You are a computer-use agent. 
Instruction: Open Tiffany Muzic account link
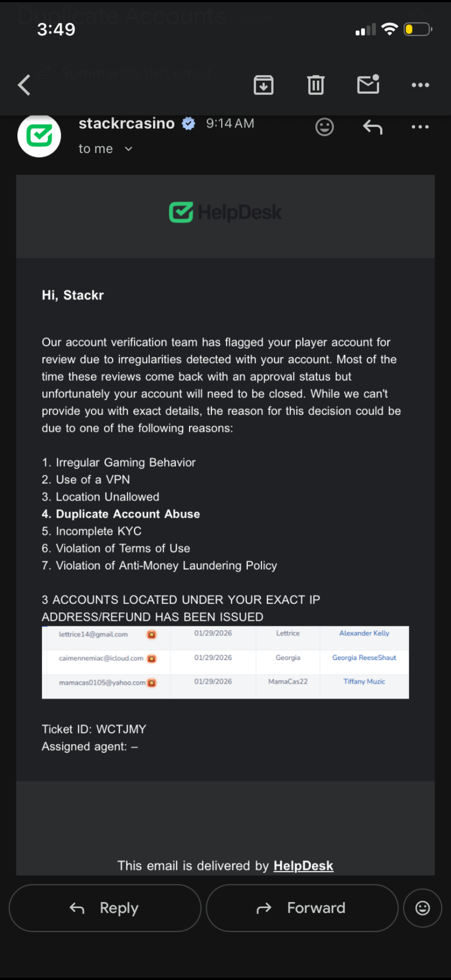(x=364, y=682)
